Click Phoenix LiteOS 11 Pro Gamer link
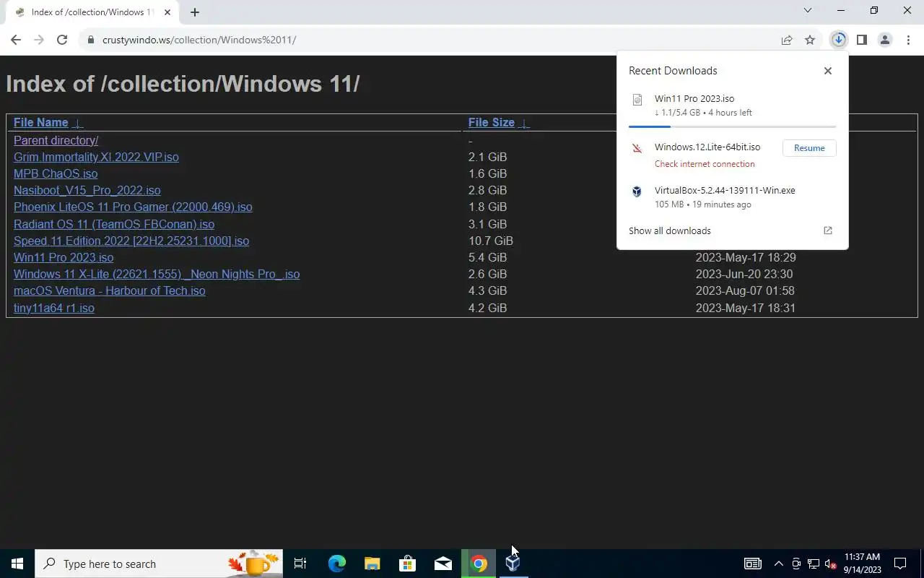This screenshot has height=578, width=924. pyautogui.click(x=133, y=207)
